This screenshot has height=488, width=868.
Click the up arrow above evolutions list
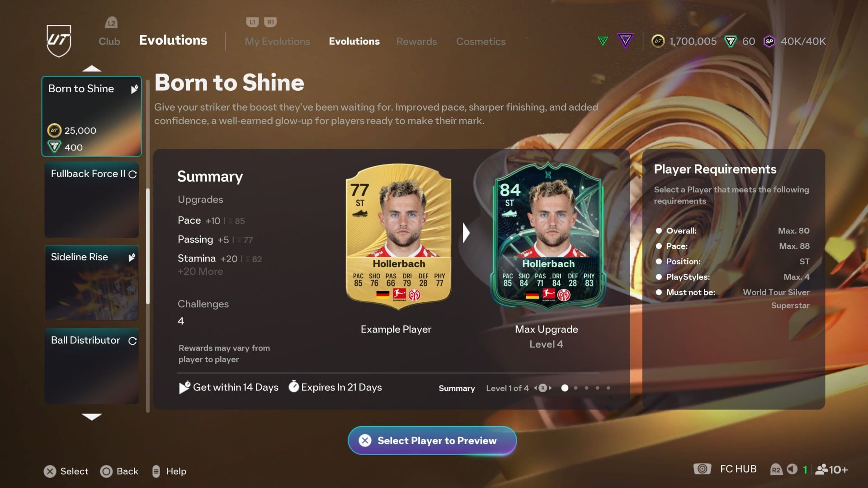click(x=92, y=69)
